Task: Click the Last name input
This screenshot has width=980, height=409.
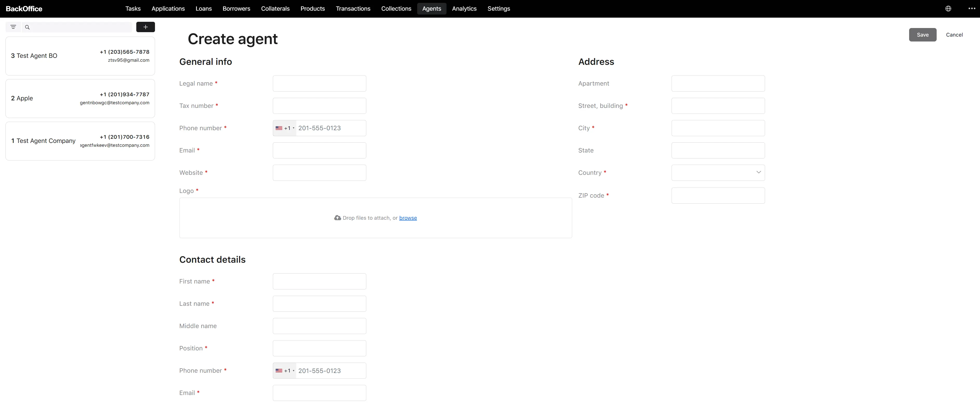Action: (x=319, y=304)
